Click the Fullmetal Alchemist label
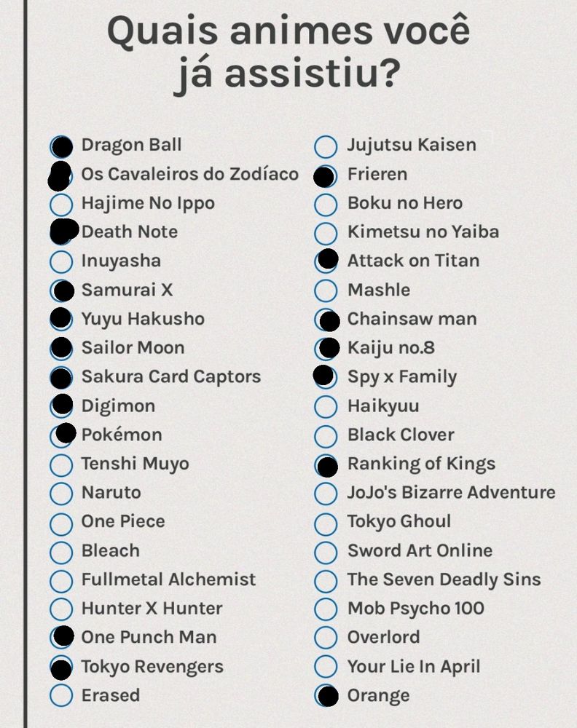The image size is (577, 728). pyautogui.click(x=168, y=579)
